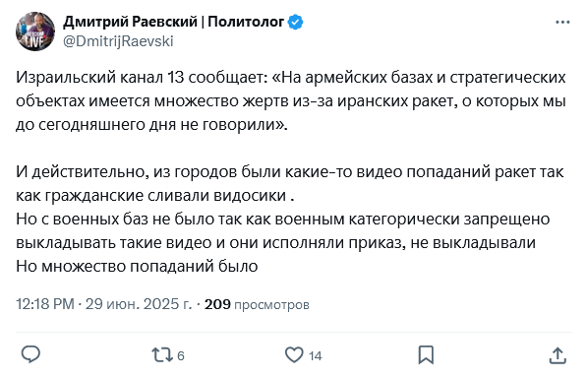Click the line Но множество попаданий было
Viewport: 588px width, 378px height.
137,267
